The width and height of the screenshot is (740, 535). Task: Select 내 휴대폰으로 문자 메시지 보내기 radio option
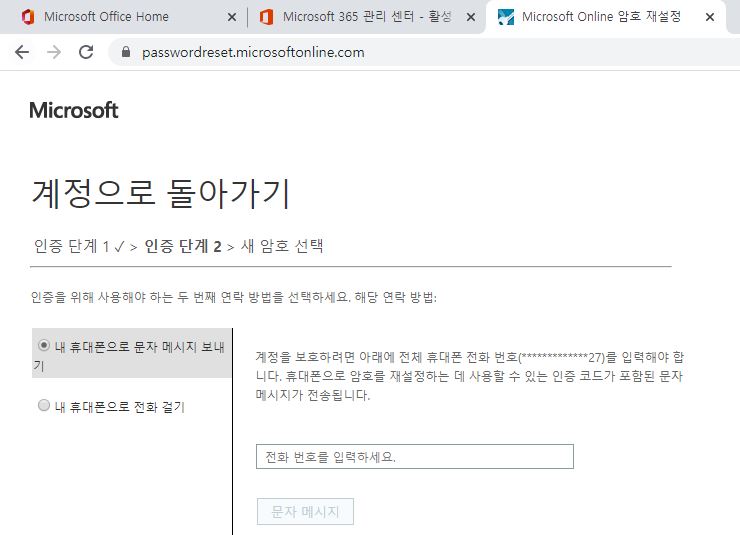(44, 345)
